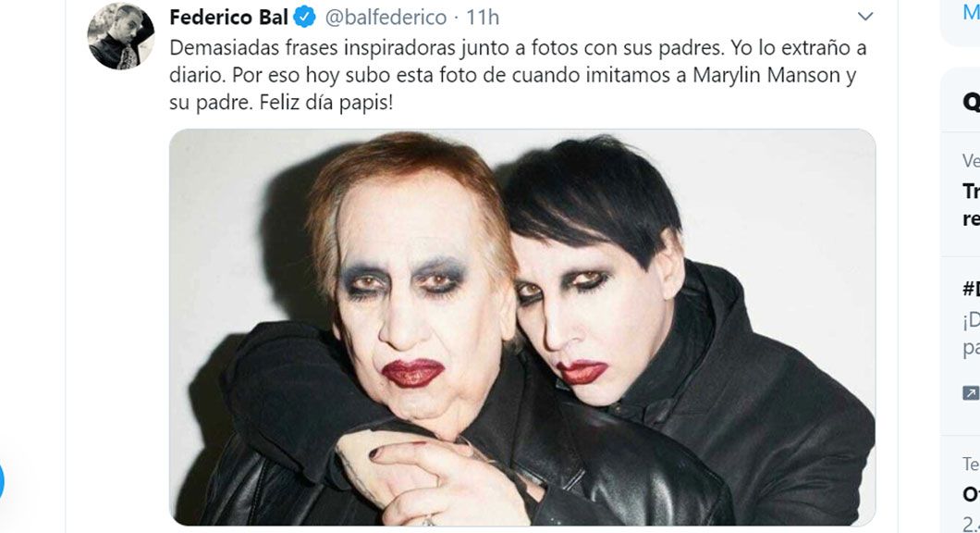Click the Federico Bal display name

point(228,17)
